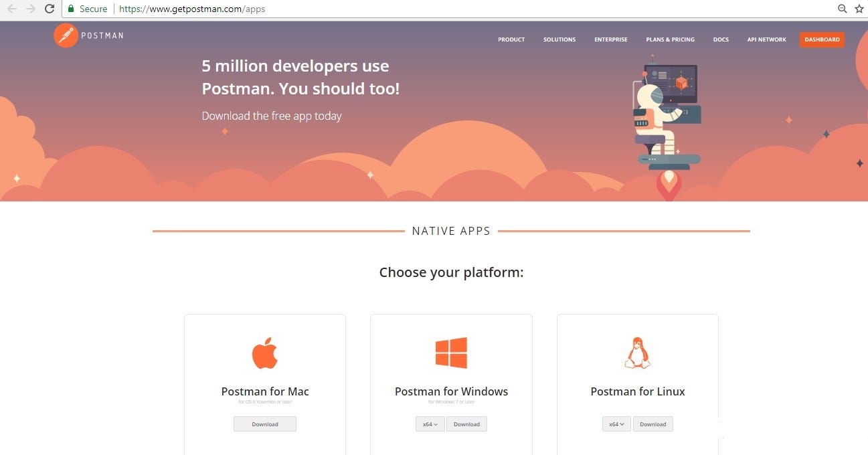
Task: Download Postman for Linux
Action: pos(653,424)
